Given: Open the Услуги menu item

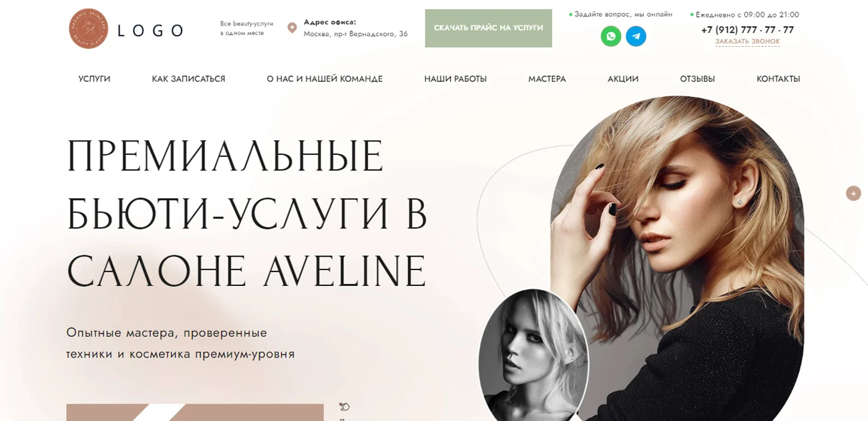Looking at the screenshot, I should [94, 79].
